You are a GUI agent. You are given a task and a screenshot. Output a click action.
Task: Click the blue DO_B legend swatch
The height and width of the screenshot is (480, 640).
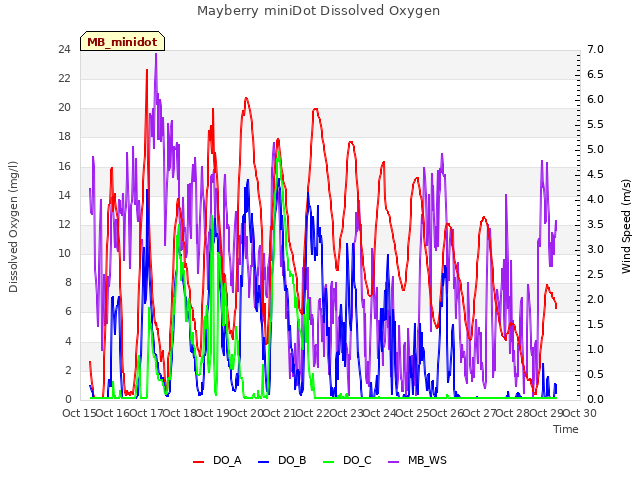264,462
